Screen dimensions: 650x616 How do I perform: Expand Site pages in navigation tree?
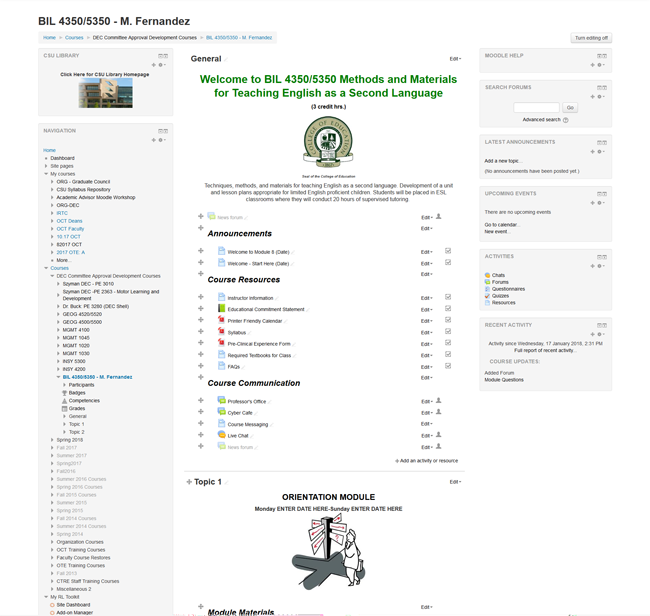[46, 166]
